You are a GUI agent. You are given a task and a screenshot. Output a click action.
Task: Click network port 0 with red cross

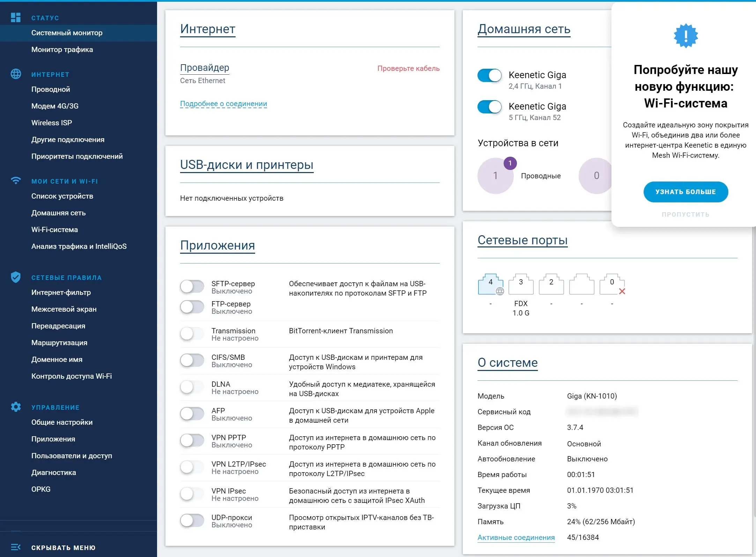[x=612, y=284]
